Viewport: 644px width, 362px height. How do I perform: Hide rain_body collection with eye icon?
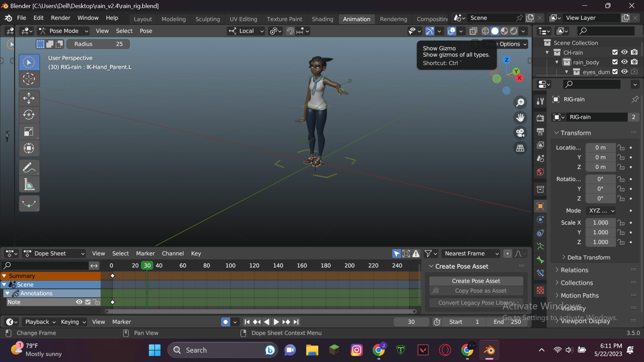pos(624,62)
